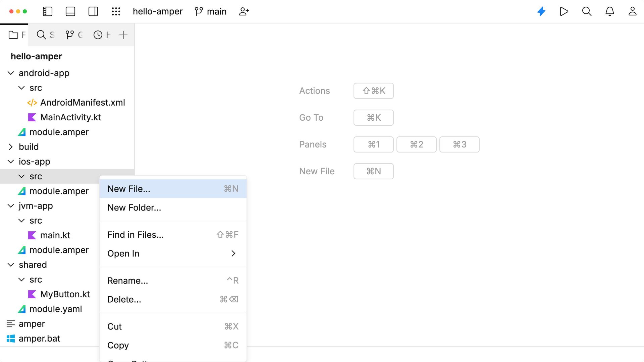Choose Copy from context menu
Image resolution: width=644 pixels, height=362 pixels.
point(173,345)
